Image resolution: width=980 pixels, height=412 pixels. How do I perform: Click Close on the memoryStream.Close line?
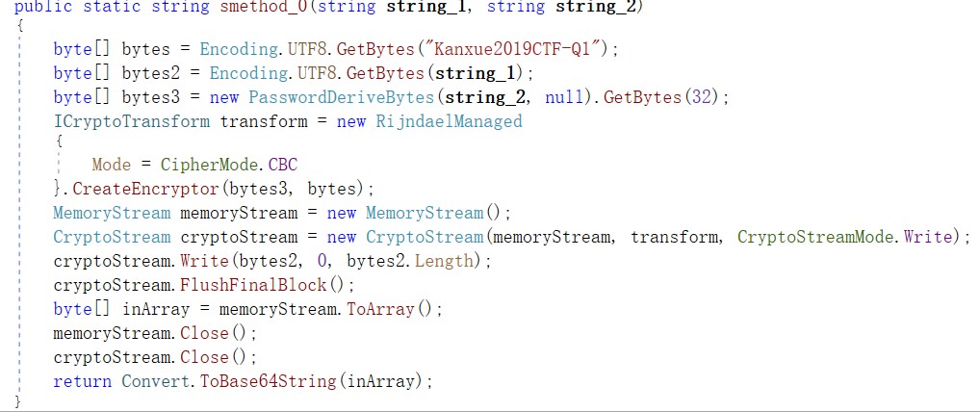(x=204, y=333)
